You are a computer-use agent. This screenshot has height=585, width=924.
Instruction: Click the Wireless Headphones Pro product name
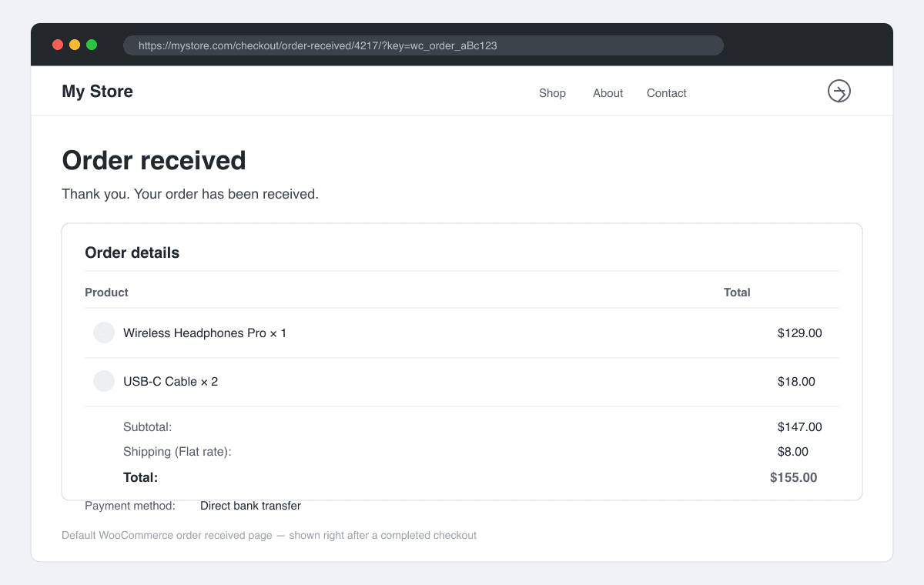pyautogui.click(x=205, y=333)
